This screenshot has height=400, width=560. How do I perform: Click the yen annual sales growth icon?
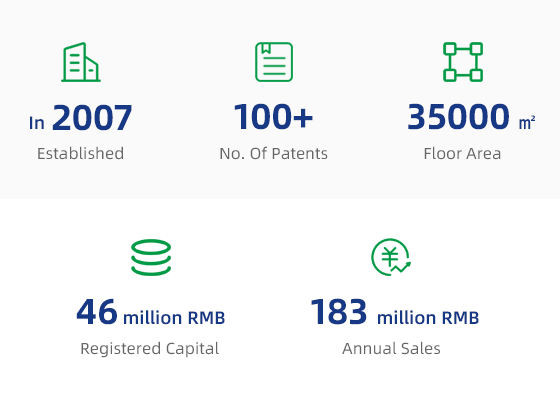391,257
